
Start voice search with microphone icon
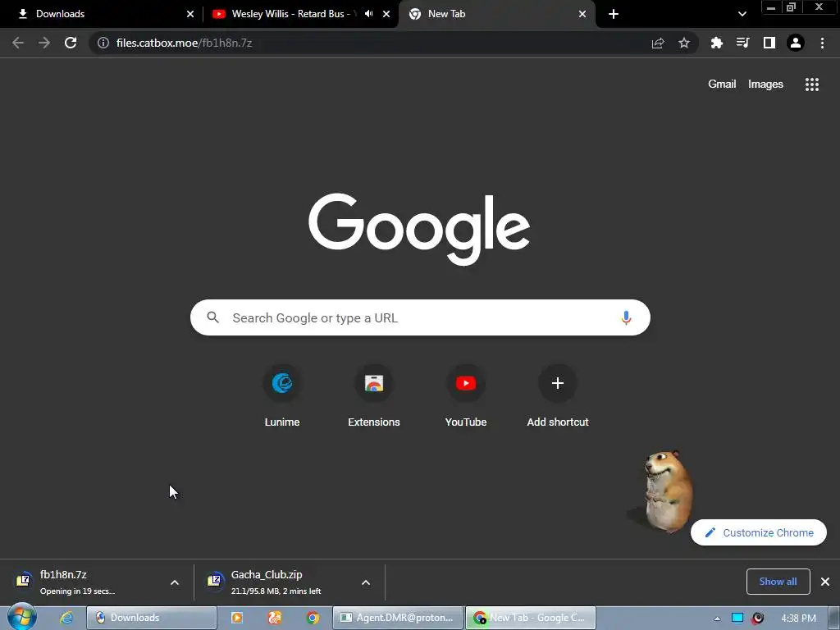pos(626,317)
